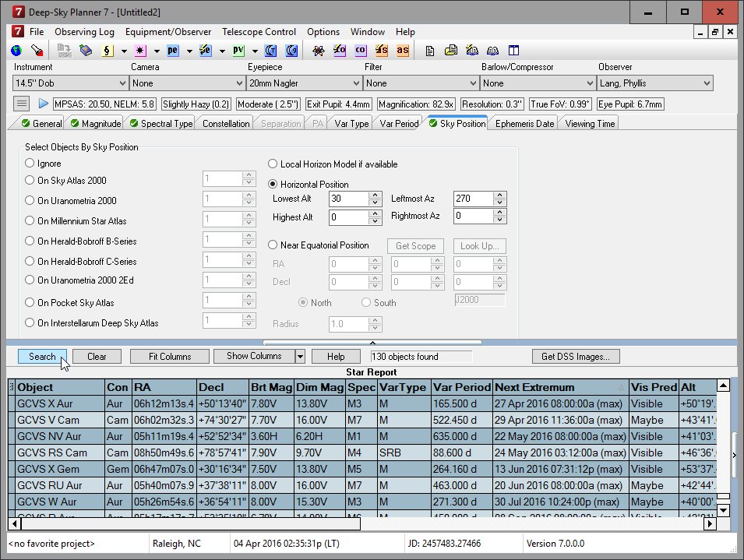This screenshot has height=560, width=744.
Task: Choose the Near Equatorial Position option
Action: pos(273,245)
